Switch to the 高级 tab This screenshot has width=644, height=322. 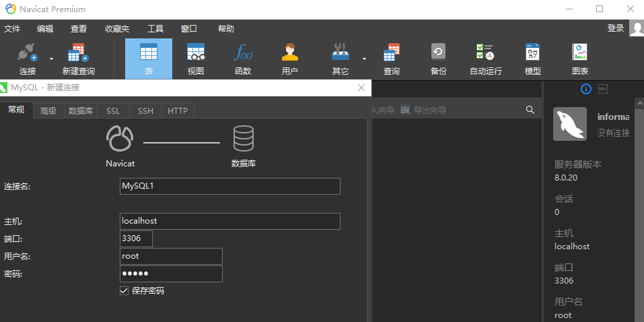point(48,110)
